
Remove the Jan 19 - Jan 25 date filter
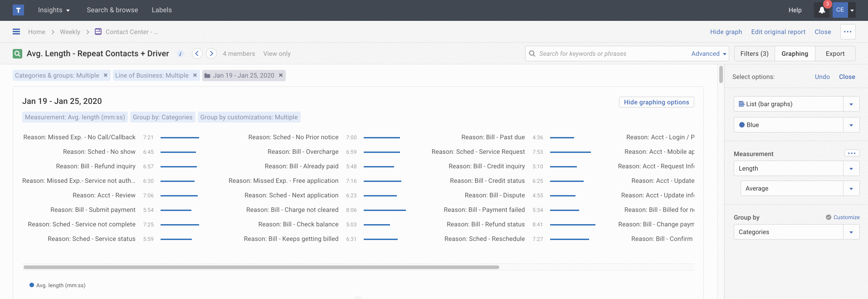click(281, 75)
